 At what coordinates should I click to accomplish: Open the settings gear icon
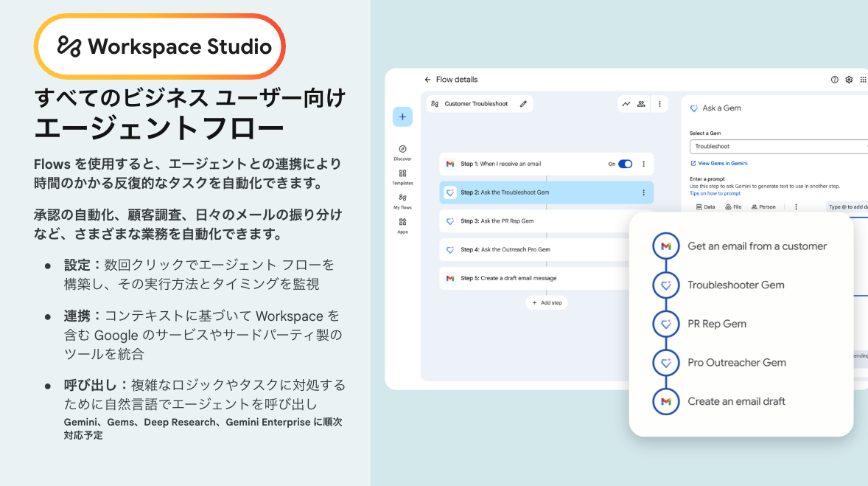coord(849,80)
